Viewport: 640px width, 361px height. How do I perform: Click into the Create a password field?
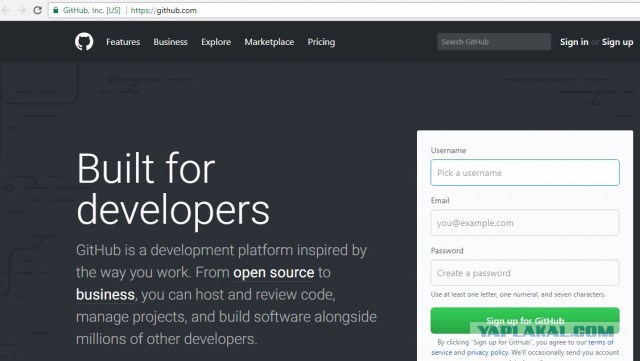525,273
